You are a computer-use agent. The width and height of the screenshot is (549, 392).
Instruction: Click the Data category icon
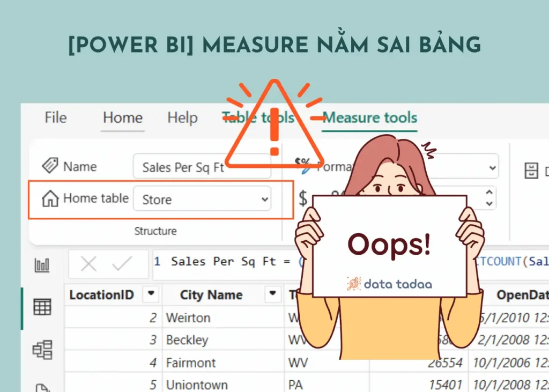point(531,171)
